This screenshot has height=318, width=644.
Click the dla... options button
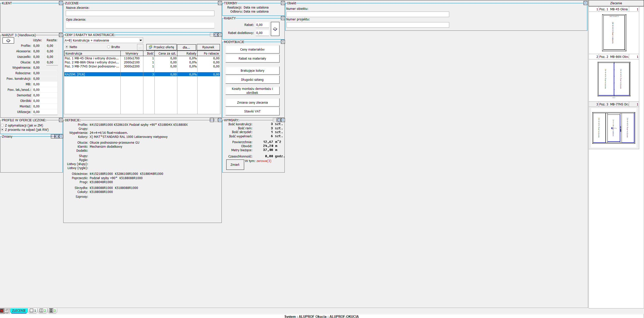[186, 47]
